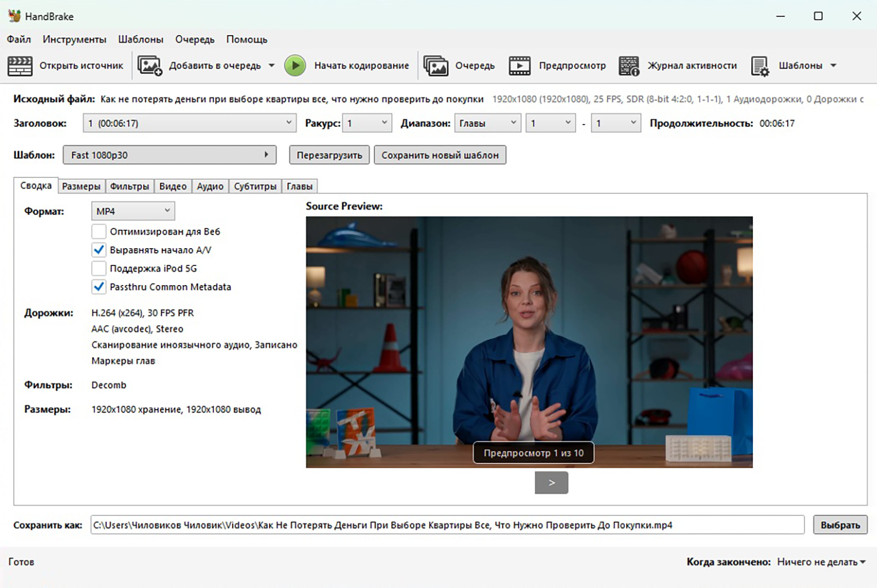
Task: Enable Оптимизирован для Веб checkbox
Action: pos(99,231)
